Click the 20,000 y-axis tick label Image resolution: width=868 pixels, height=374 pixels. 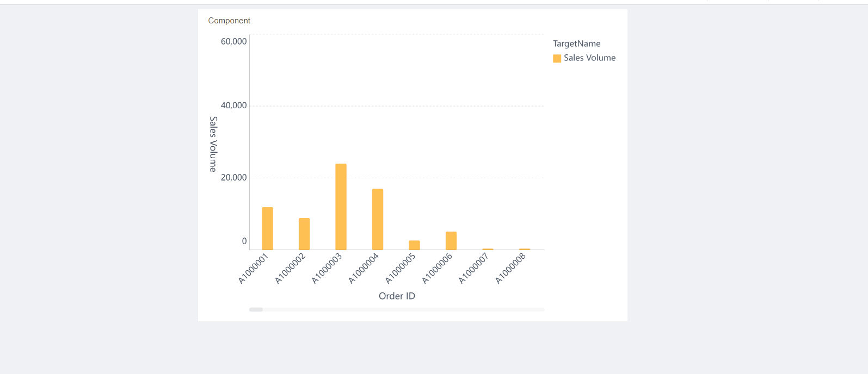click(233, 177)
